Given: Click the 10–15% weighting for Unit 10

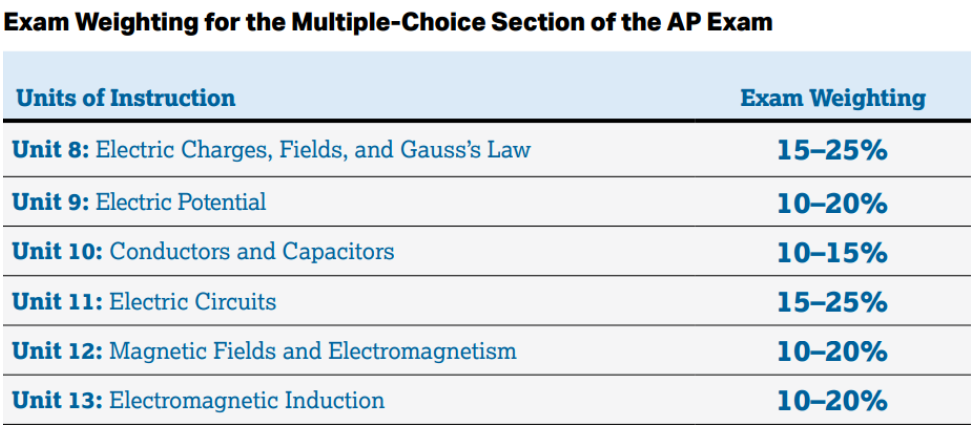Looking at the screenshot, I should tap(832, 252).
